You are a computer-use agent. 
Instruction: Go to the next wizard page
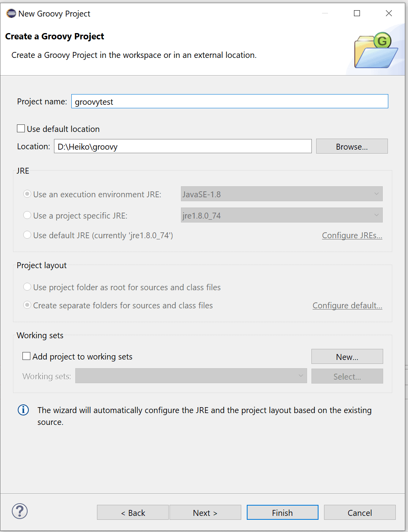(x=205, y=512)
